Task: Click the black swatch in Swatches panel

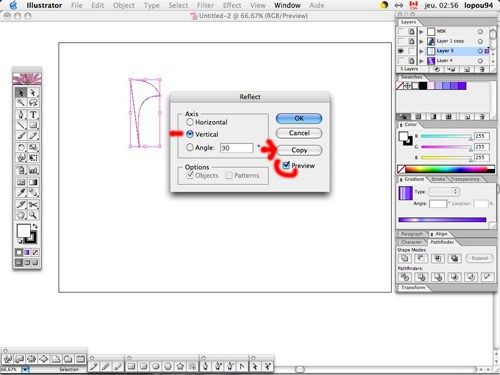Action: pos(423,86)
